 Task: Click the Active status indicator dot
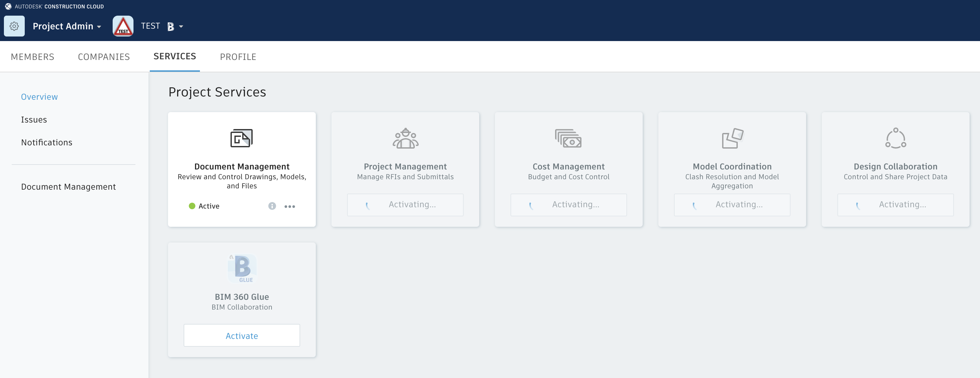click(x=192, y=206)
